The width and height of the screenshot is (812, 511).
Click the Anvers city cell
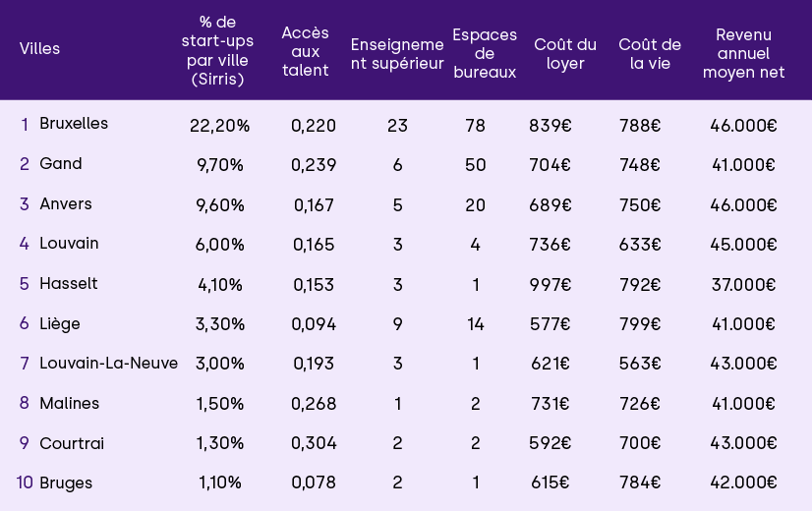[66, 204]
